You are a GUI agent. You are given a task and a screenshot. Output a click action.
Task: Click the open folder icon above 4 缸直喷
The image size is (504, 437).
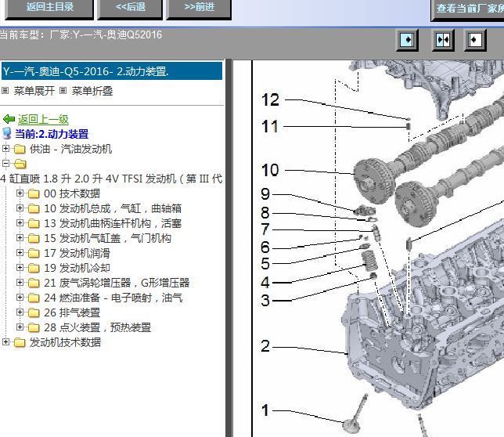tap(20, 164)
